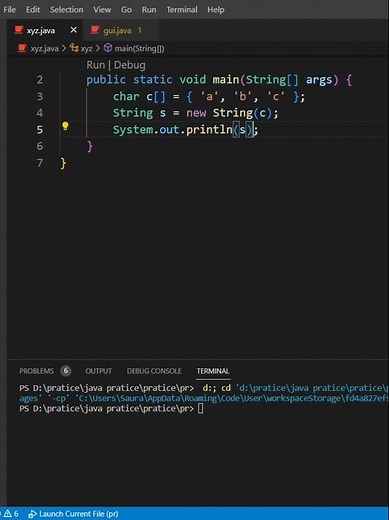The image size is (389, 520).
Task: Open the Terminal menu
Action: tap(182, 10)
